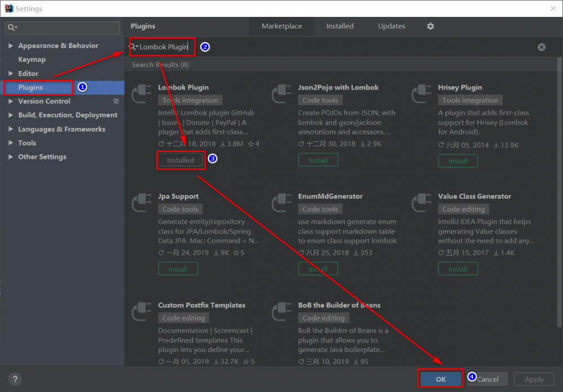
Task: Click Code tools tag under Json2Pojo
Action: (x=320, y=100)
